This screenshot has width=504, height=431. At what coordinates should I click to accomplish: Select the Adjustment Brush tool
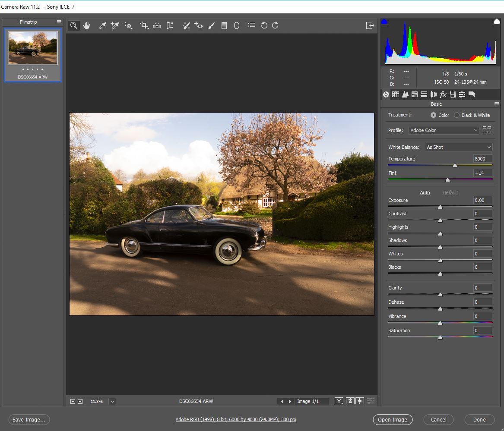click(x=211, y=26)
